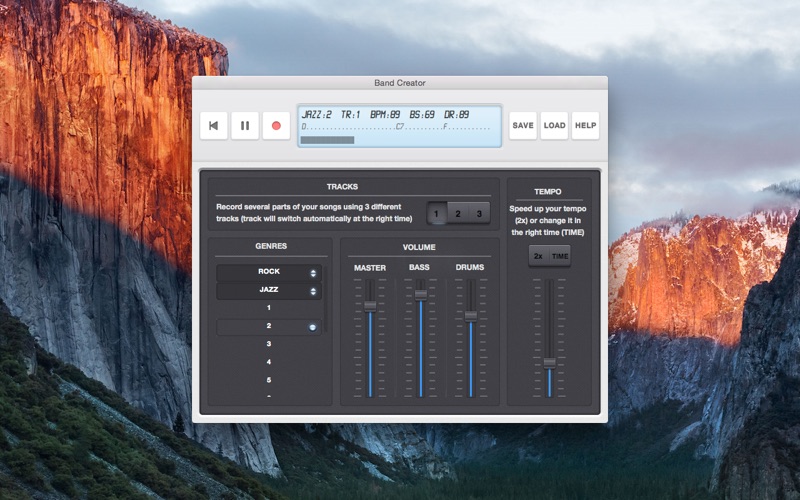Click the rewind to start button

213,126
